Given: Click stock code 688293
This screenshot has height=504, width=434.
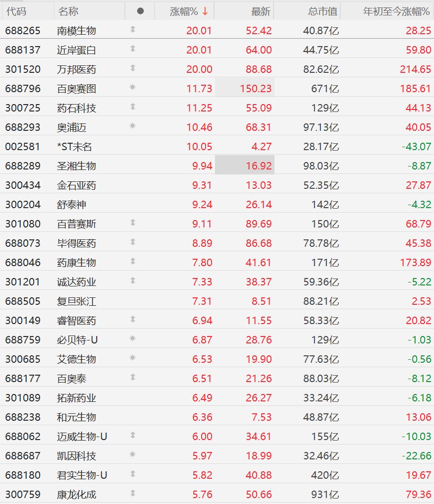Looking at the screenshot, I should tap(23, 127).
